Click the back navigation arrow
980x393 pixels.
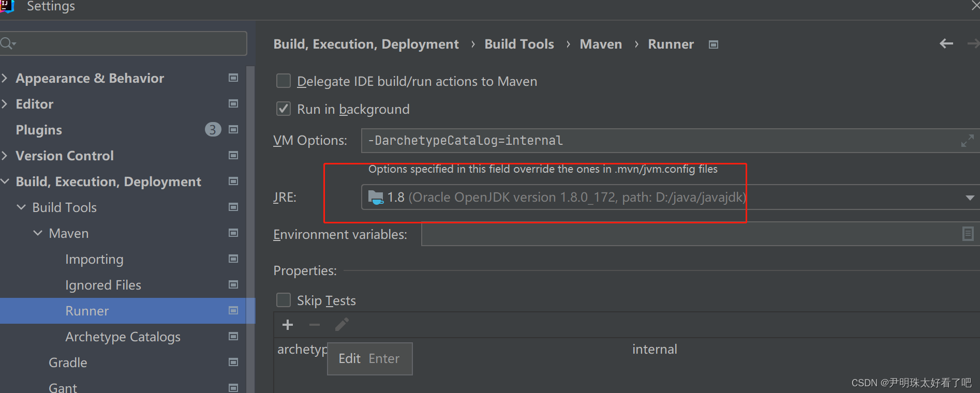[946, 44]
